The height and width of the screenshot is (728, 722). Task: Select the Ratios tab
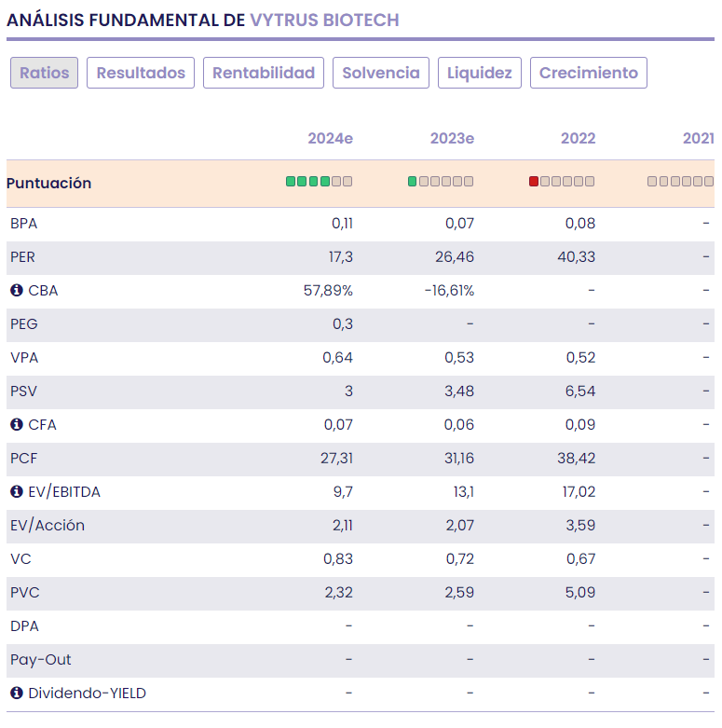coord(44,73)
